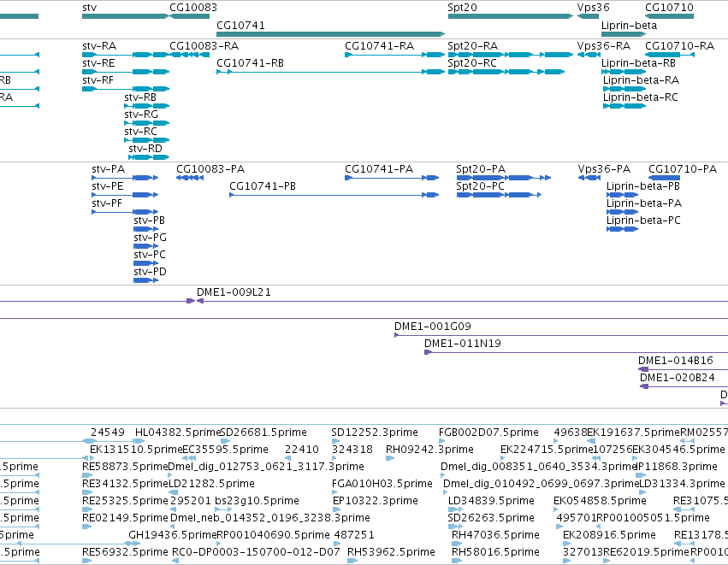Image resolution: width=728 pixels, height=565 pixels.
Task: Click the HL04382.5prime label
Action: (178, 433)
